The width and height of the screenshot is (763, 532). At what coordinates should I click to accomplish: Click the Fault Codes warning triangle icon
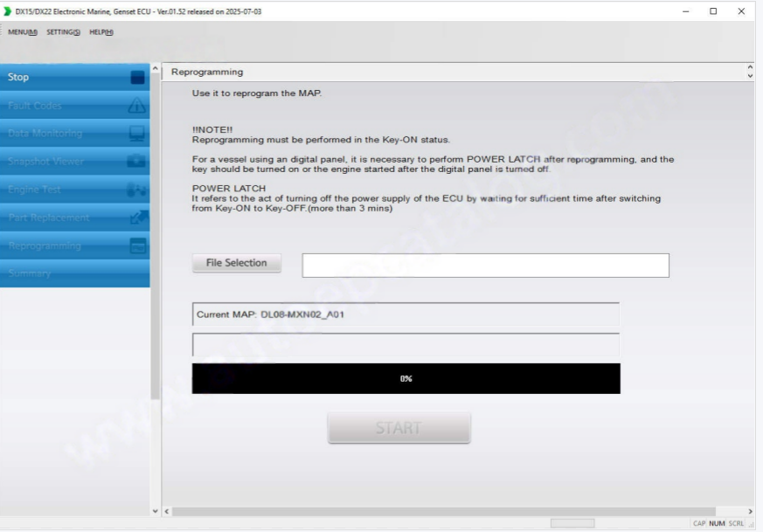pyautogui.click(x=137, y=106)
